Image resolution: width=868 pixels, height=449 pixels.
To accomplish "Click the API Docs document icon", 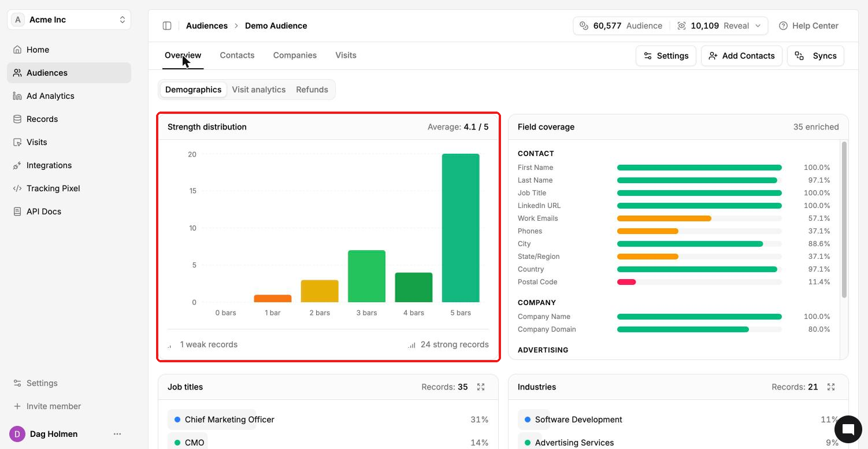I will 17,211.
